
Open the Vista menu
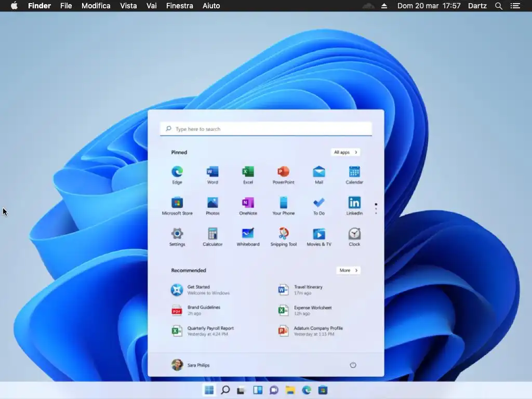128,6
